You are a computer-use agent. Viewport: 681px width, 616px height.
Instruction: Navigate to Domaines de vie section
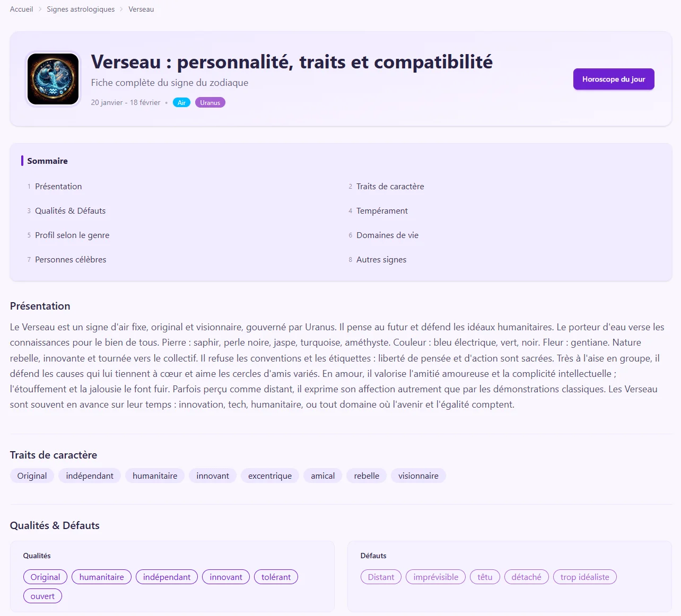[387, 235]
